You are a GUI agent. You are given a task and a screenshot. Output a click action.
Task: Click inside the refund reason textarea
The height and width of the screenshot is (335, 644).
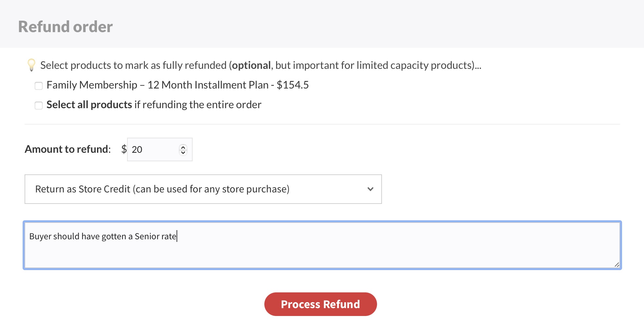322,249
